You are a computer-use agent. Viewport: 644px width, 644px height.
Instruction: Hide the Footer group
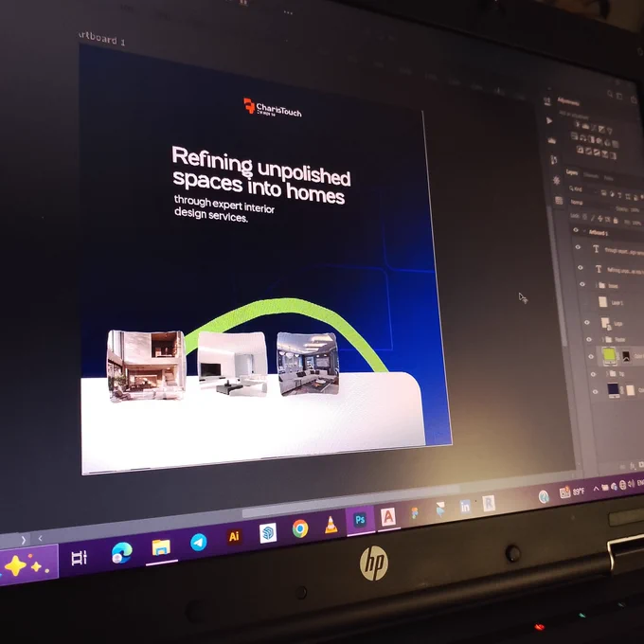coord(589,339)
